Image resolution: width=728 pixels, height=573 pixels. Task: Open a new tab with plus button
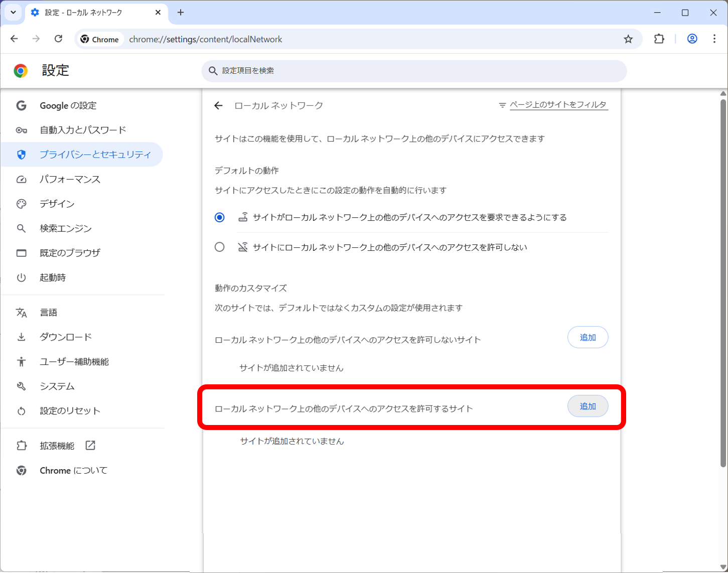click(x=181, y=13)
